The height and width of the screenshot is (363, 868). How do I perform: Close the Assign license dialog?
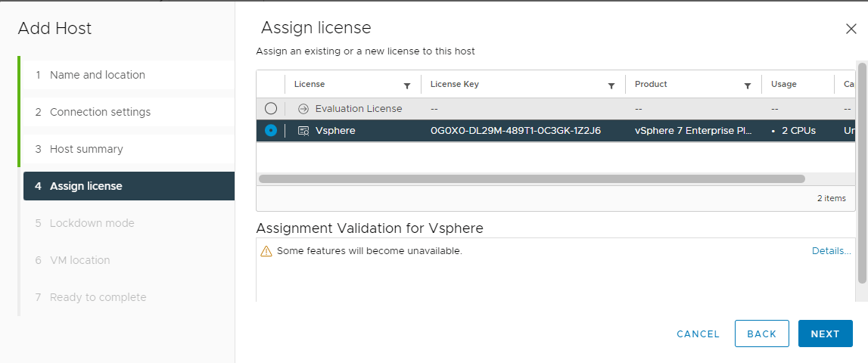(851, 29)
